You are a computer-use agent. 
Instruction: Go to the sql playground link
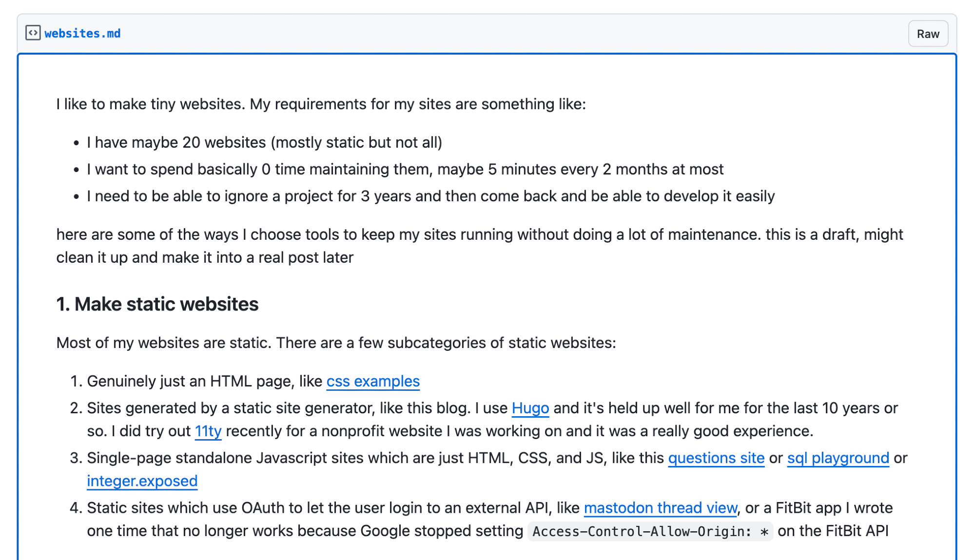[x=838, y=458]
